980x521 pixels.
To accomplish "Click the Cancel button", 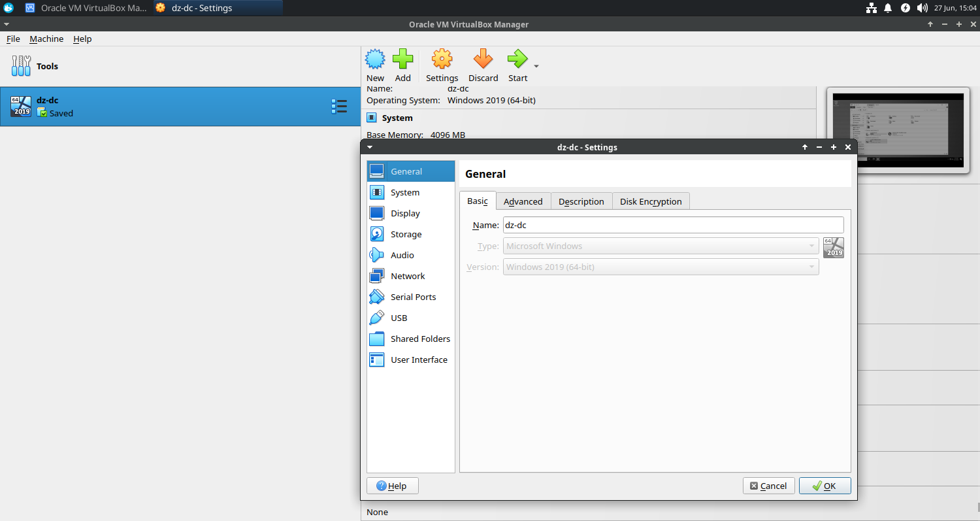I will click(769, 486).
